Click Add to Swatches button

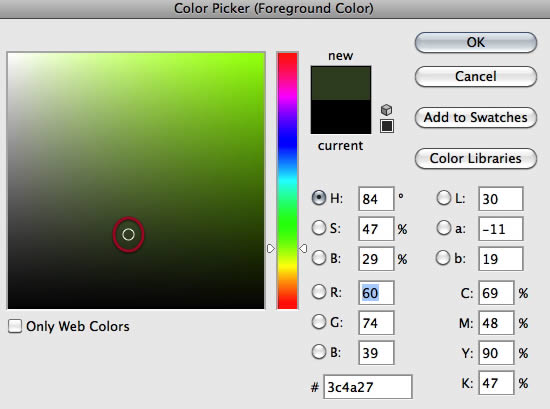click(476, 118)
